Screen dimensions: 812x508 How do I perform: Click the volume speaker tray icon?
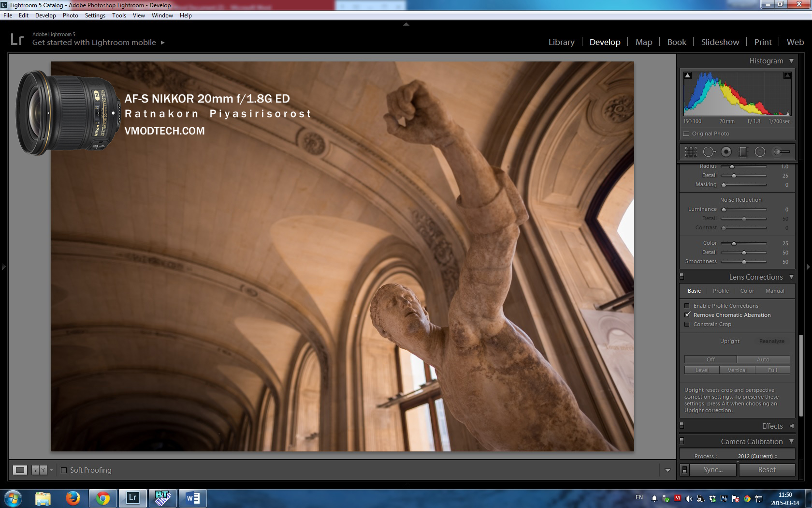689,498
